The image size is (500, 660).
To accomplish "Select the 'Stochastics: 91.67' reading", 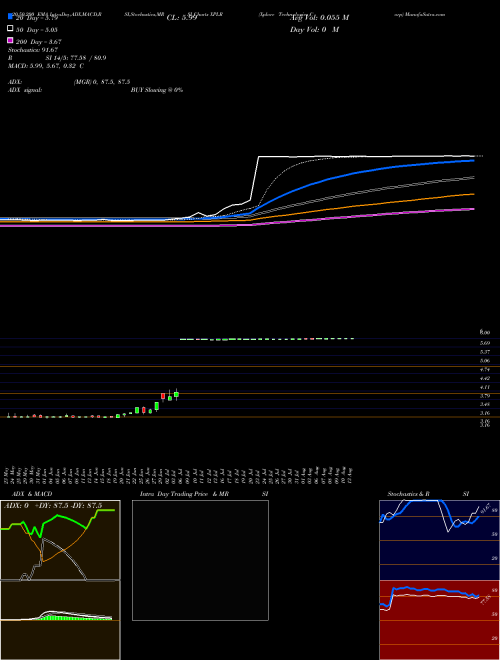I will pyautogui.click(x=33, y=50).
